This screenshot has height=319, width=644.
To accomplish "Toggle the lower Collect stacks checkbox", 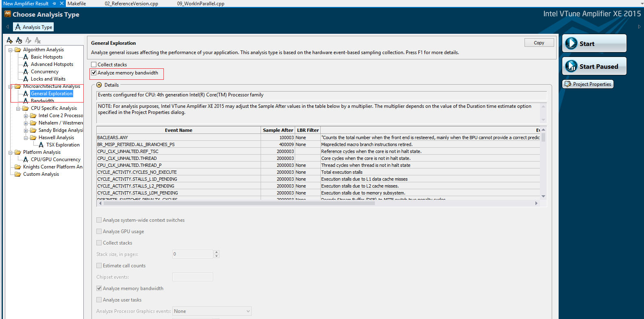I will [99, 243].
